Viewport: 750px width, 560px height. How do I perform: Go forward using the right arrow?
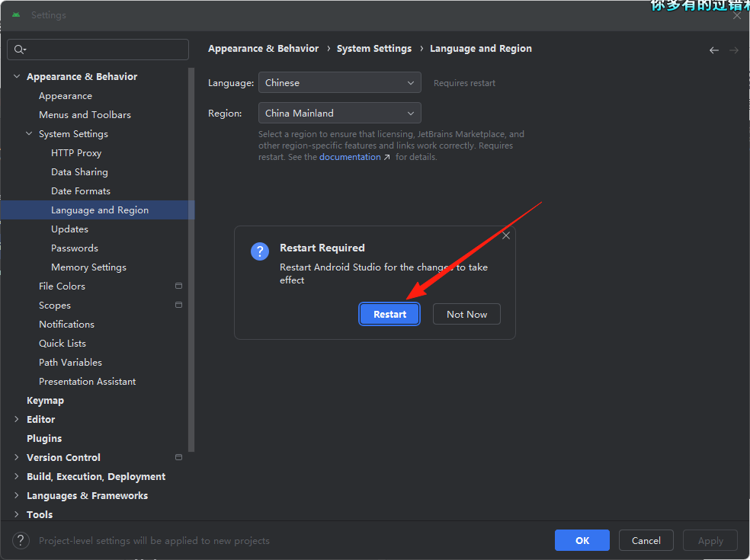734,50
